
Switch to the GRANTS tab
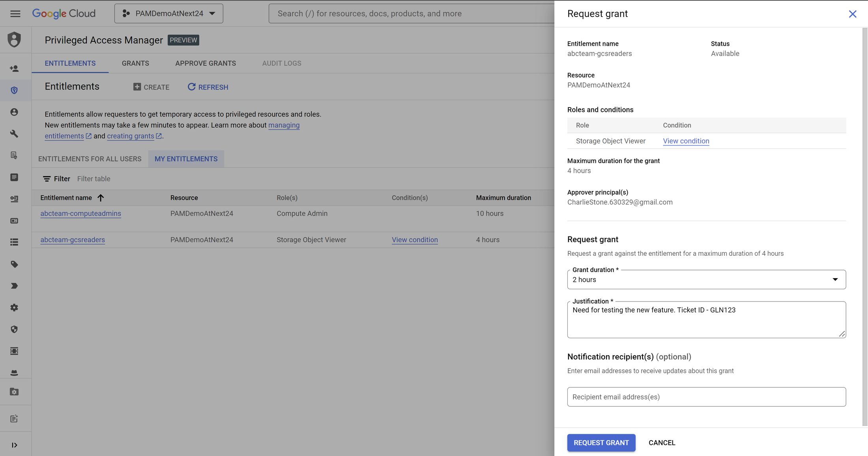(135, 63)
